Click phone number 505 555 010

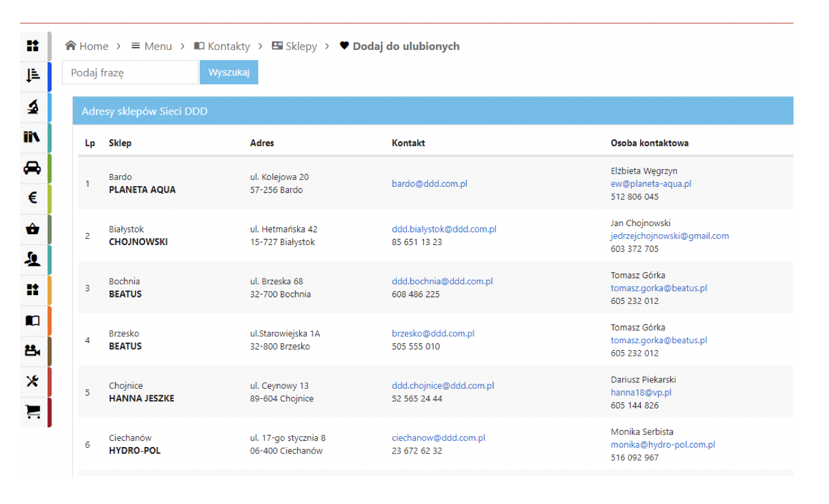416,346
